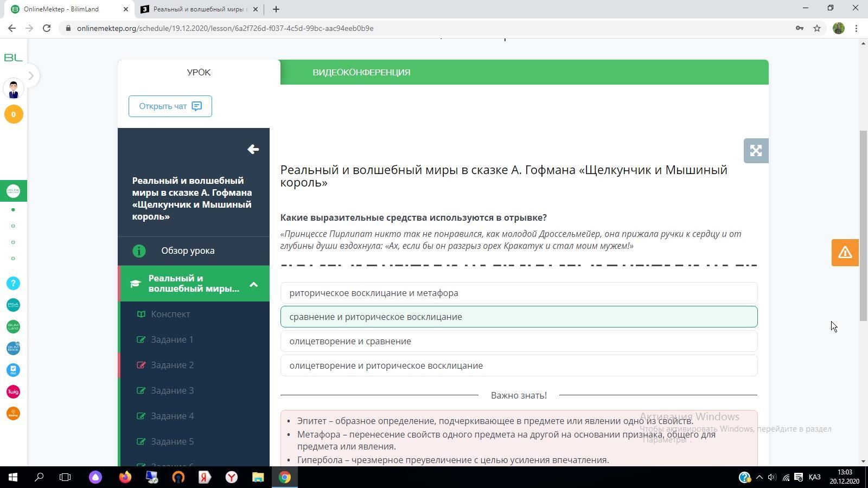Choose answer риторическое восклицание и метафора
The height and width of the screenshot is (488, 868).
click(519, 293)
